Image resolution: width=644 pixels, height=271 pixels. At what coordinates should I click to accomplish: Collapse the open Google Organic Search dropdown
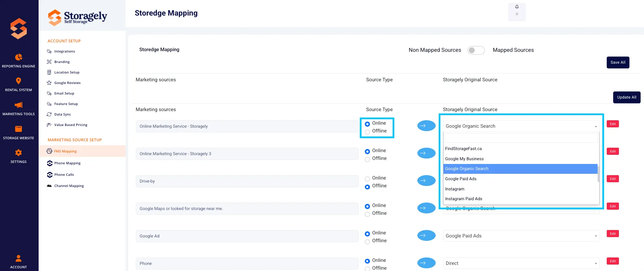pos(521,126)
